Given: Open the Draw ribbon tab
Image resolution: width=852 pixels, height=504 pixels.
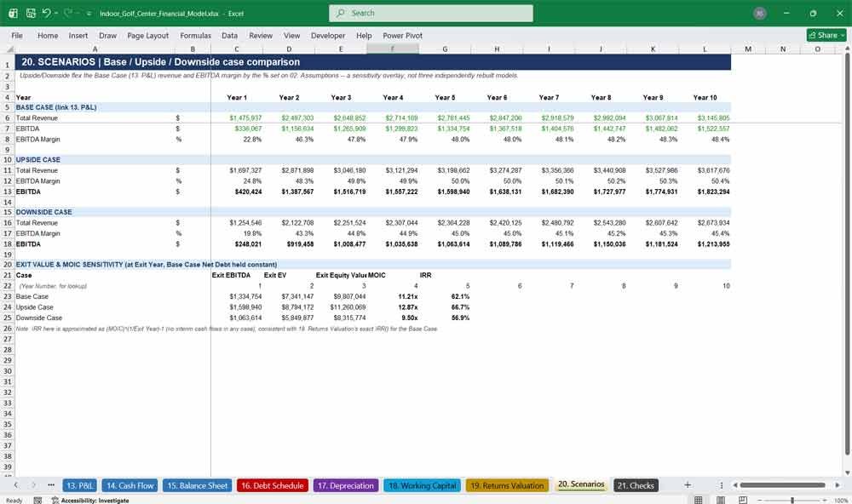Looking at the screenshot, I should (107, 35).
